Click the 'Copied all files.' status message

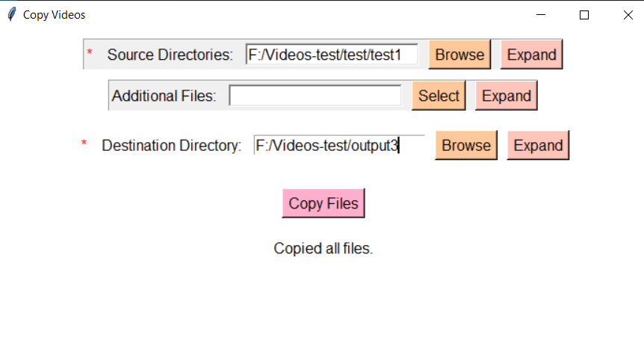pos(323,248)
